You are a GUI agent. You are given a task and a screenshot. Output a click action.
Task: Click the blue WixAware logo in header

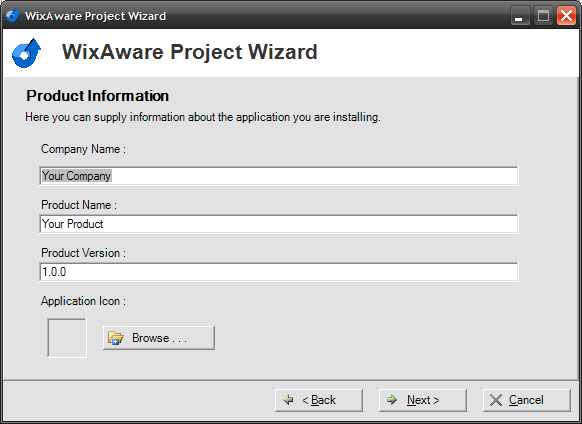point(26,53)
